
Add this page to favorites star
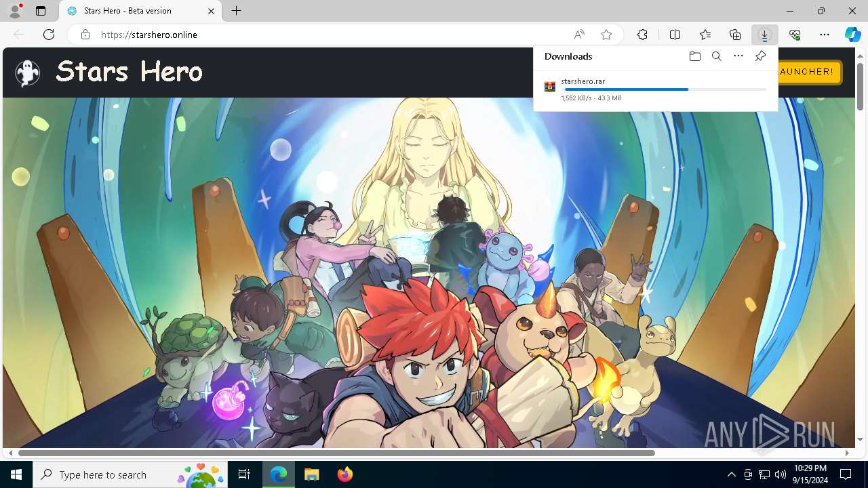[606, 35]
